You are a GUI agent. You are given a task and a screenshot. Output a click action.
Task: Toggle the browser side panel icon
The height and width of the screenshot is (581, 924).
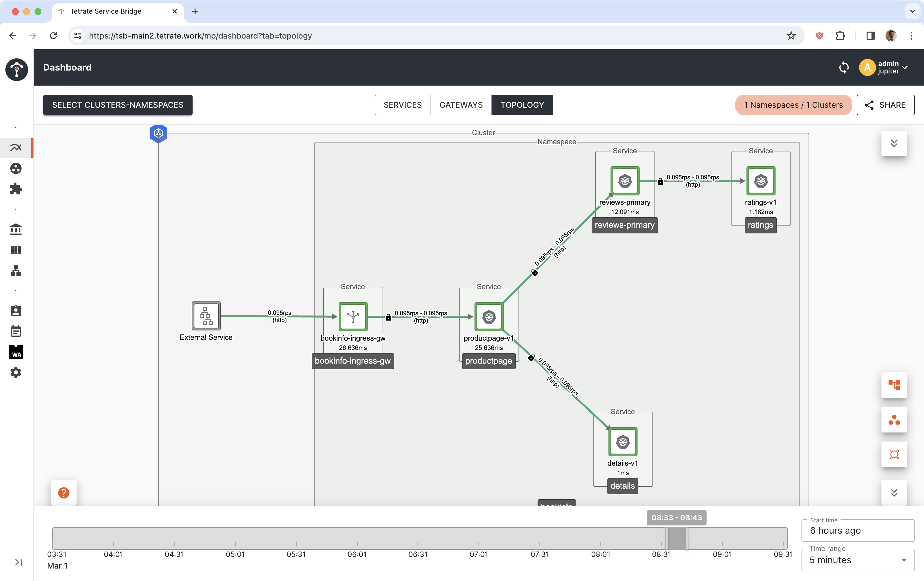pyautogui.click(x=870, y=36)
